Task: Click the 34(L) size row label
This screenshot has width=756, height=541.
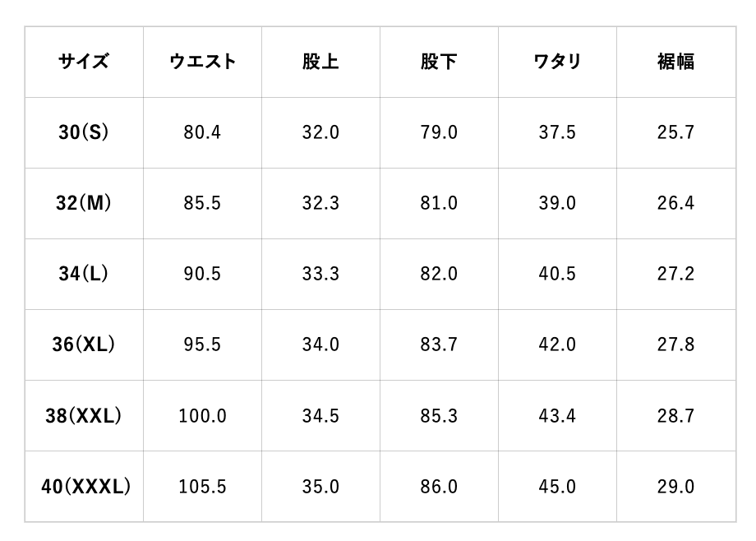Action: pyautogui.click(x=84, y=274)
